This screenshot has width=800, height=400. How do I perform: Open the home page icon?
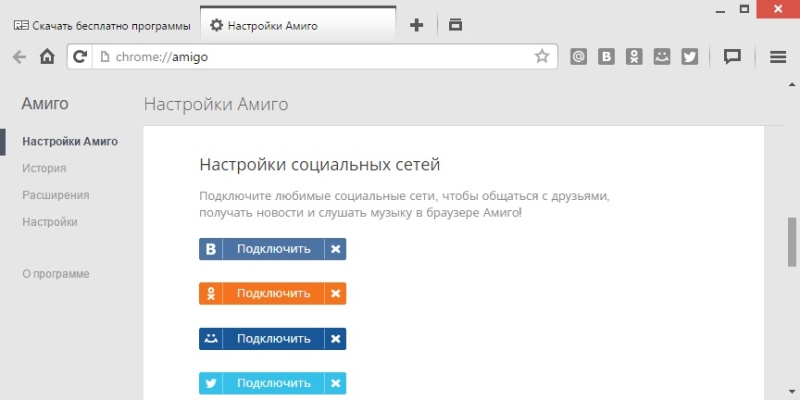pyautogui.click(x=47, y=57)
